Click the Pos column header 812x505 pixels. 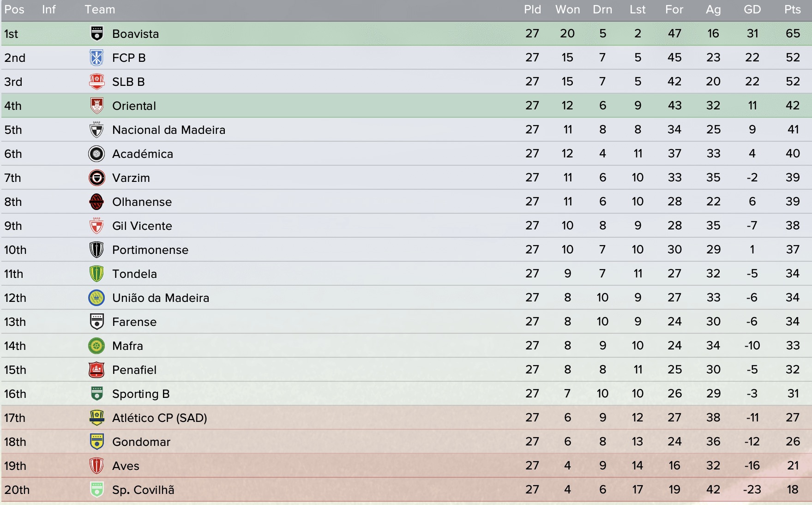pyautogui.click(x=14, y=10)
